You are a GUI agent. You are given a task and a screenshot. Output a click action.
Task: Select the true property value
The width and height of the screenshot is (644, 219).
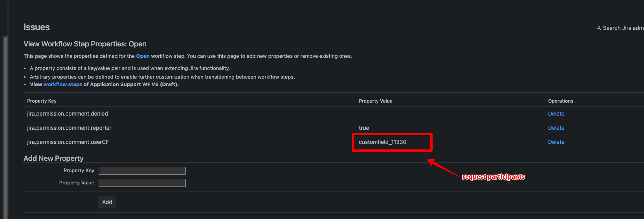pos(364,128)
